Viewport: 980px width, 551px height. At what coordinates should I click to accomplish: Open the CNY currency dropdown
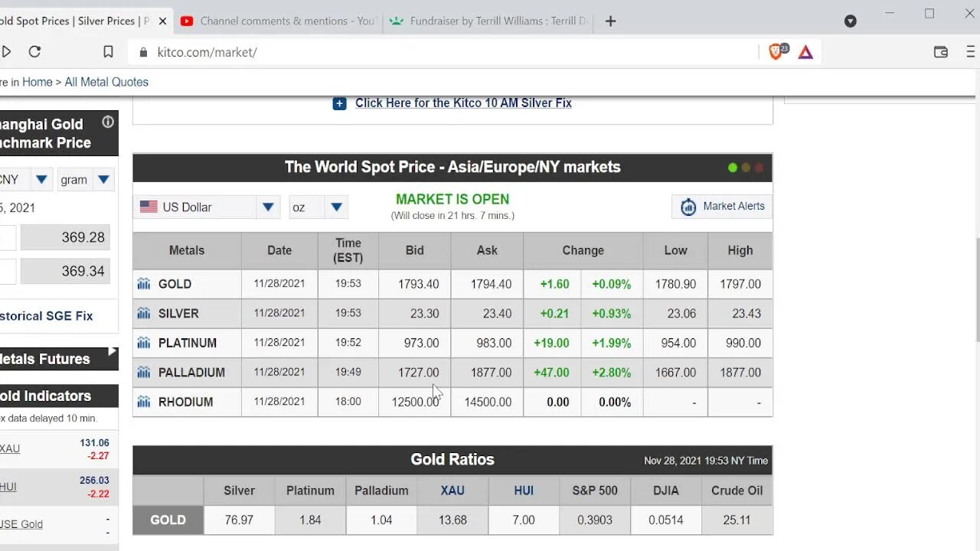24,180
